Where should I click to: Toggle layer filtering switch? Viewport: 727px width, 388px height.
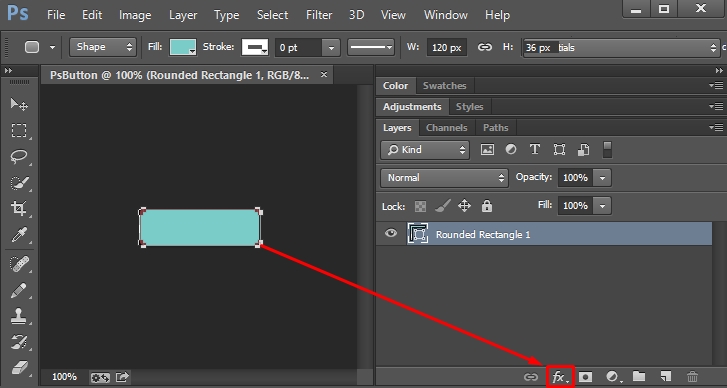tap(607, 150)
